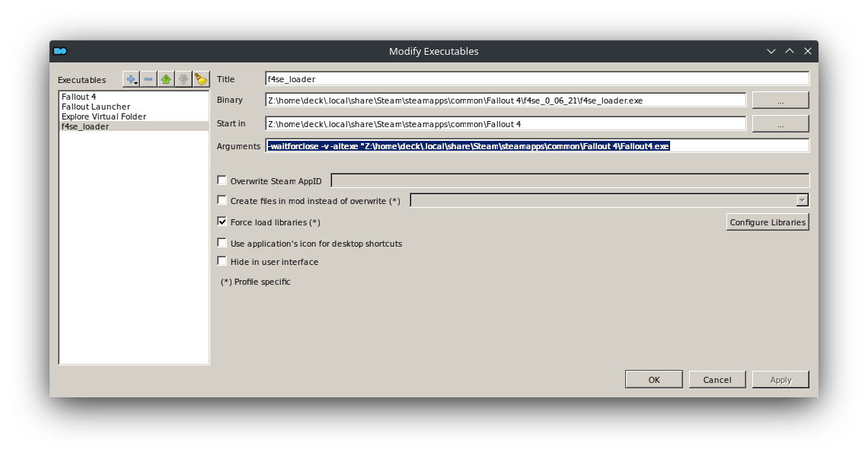Maximize the Modify Executables window
868x456 pixels.
[790, 51]
